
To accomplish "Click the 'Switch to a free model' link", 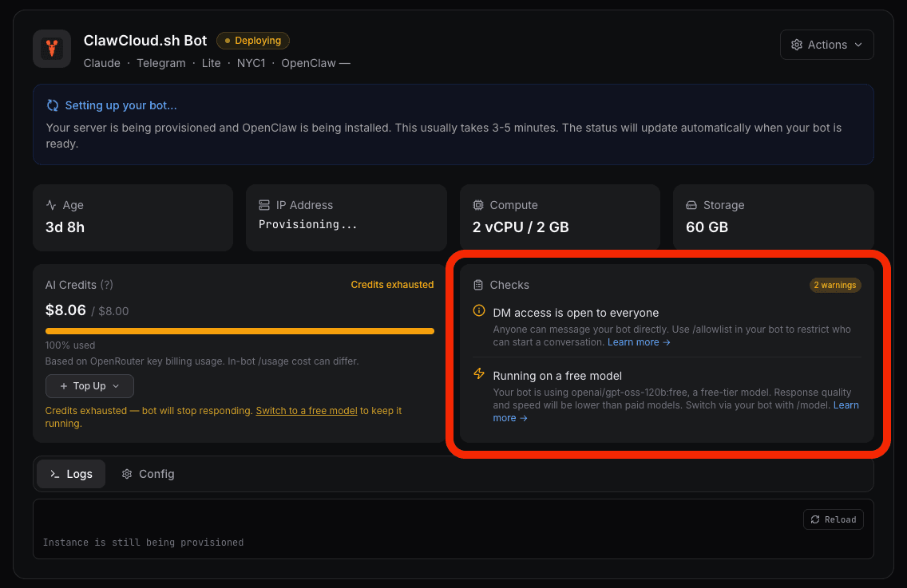I will [307, 410].
